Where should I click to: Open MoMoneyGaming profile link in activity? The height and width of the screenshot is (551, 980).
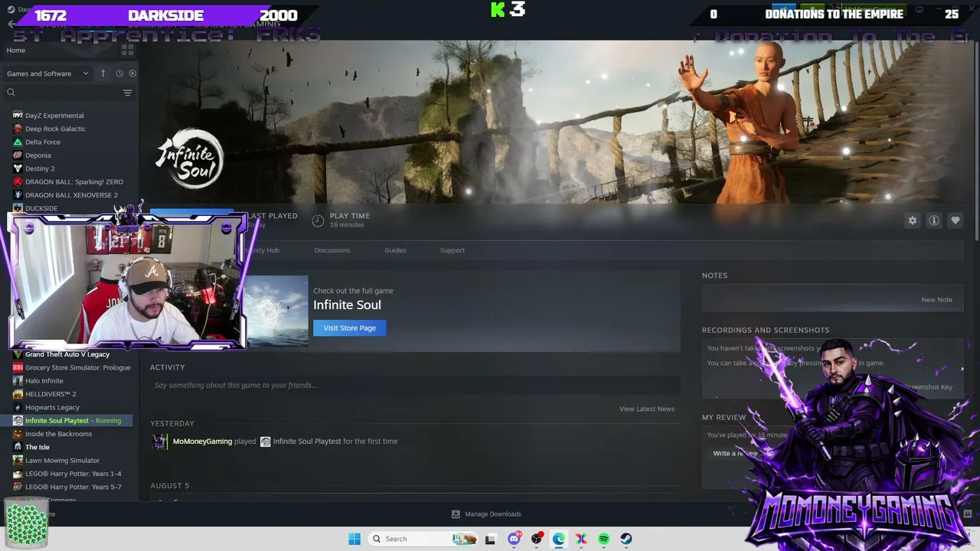pyautogui.click(x=202, y=442)
